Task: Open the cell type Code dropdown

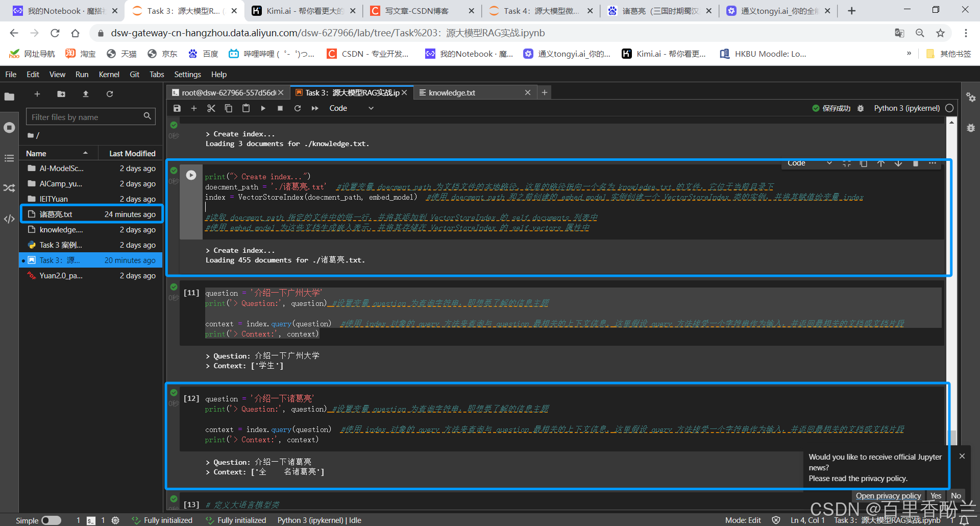Action: click(351, 108)
